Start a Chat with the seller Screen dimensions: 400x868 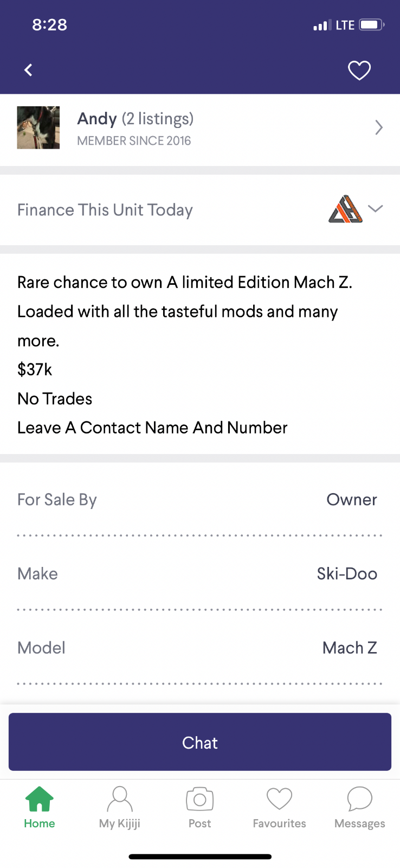coord(200,742)
